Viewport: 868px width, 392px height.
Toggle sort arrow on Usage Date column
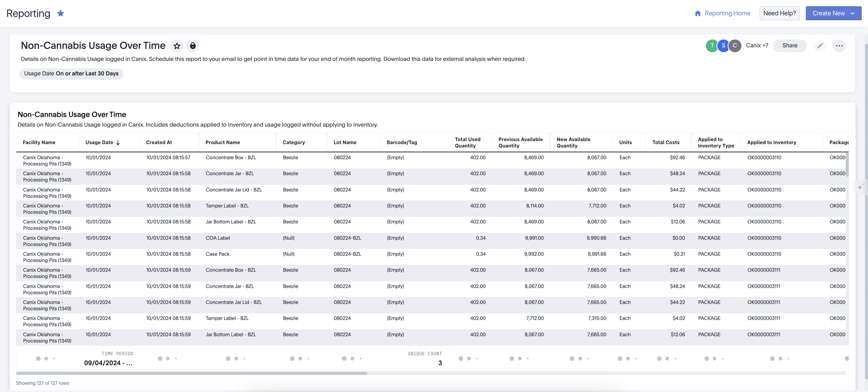click(x=118, y=143)
